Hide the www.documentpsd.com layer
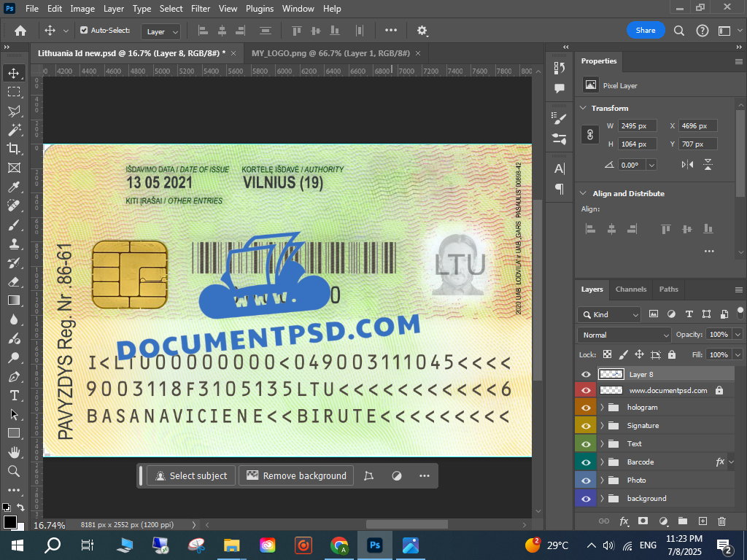 pyautogui.click(x=586, y=391)
